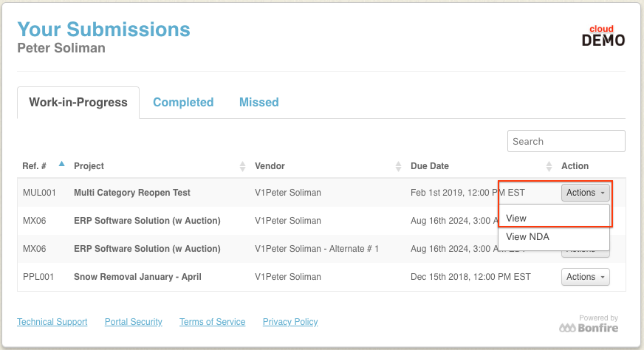Click the Ref. # column header
Image resolution: width=644 pixels, height=350 pixels.
[x=34, y=166]
